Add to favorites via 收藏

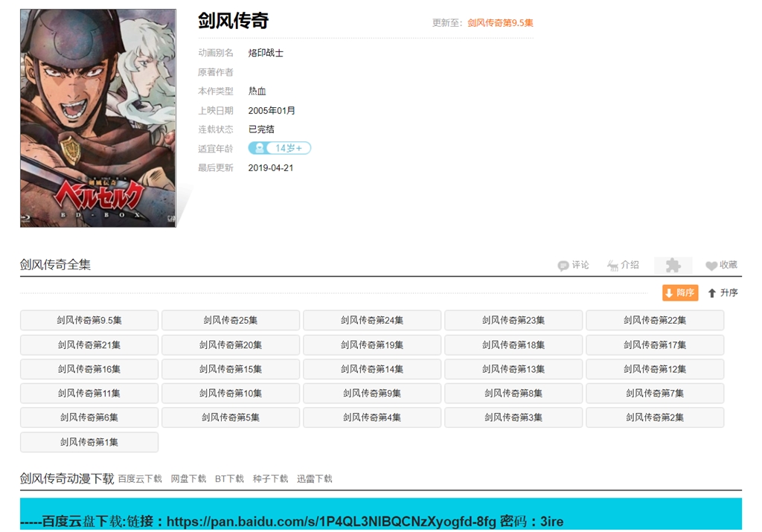722,266
